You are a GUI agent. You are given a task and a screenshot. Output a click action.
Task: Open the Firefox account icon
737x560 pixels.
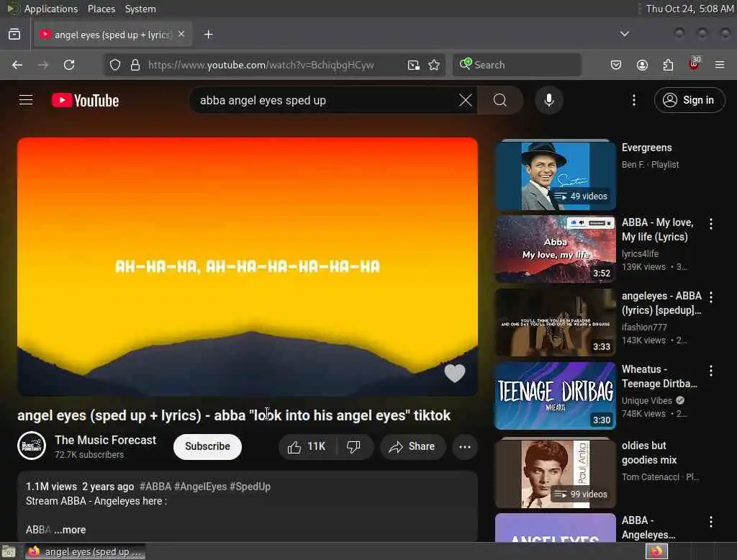pyautogui.click(x=642, y=65)
